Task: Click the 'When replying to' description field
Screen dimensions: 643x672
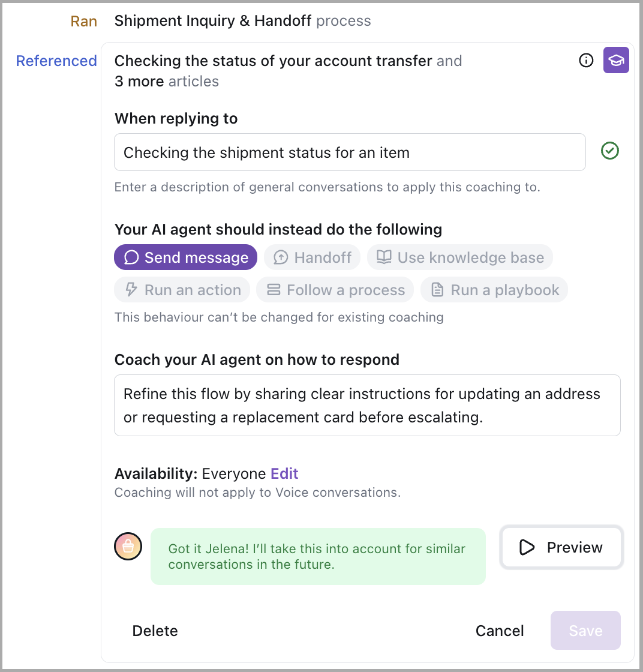Action: coord(350,152)
